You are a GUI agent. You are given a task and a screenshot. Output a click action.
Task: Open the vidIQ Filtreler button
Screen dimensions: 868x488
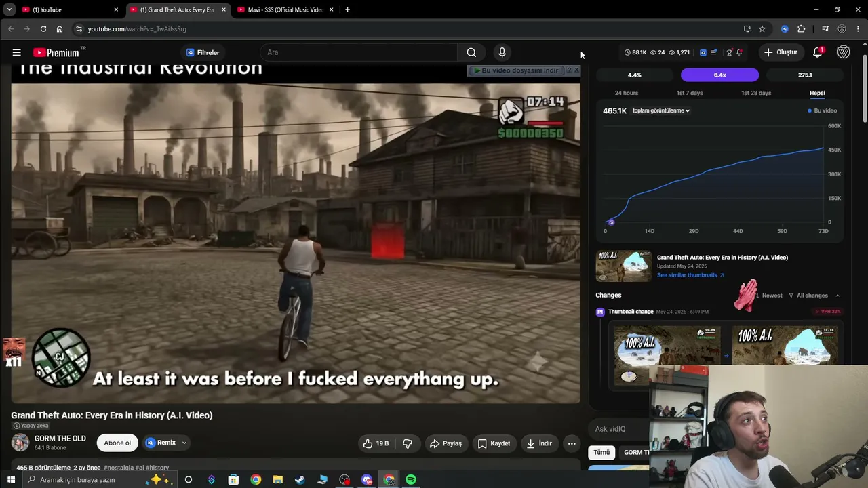tap(203, 52)
